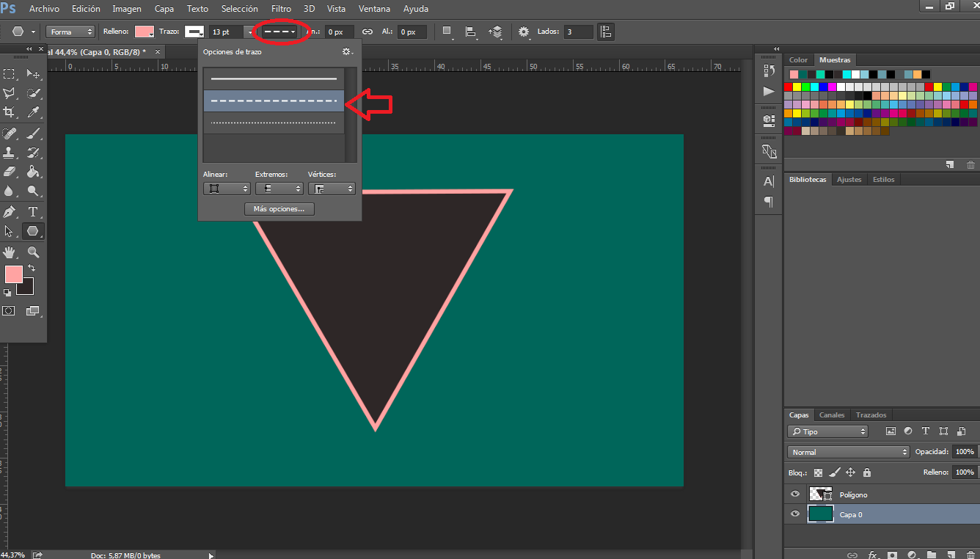Select the Crop tool

10,112
